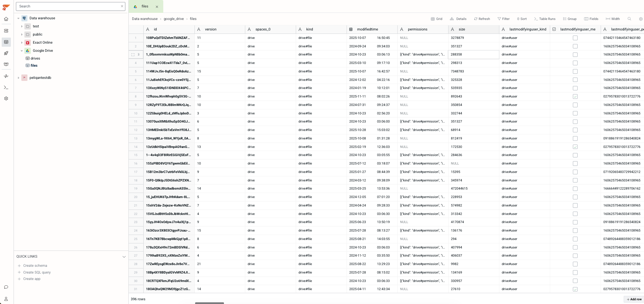Open table settings gear at top right

tap(641, 19)
